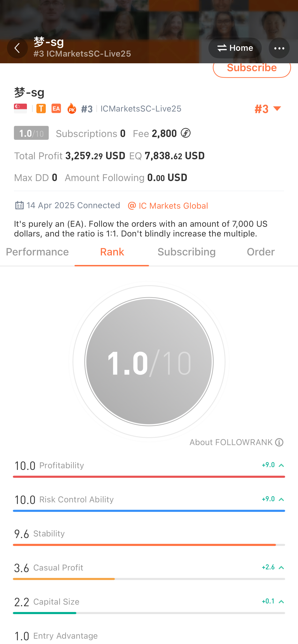Viewport: 298px width, 644px height.
Task: Expand Risk Control Ability +9.0 chevron
Action: (x=281, y=499)
